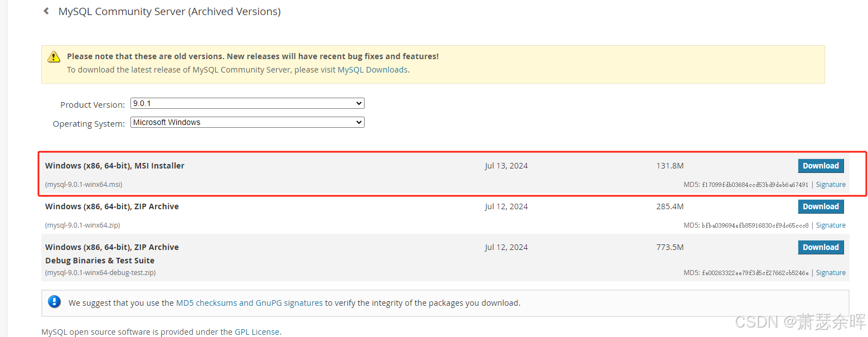Click the blue info circle icon
This screenshot has height=337, width=868.
point(54,302)
